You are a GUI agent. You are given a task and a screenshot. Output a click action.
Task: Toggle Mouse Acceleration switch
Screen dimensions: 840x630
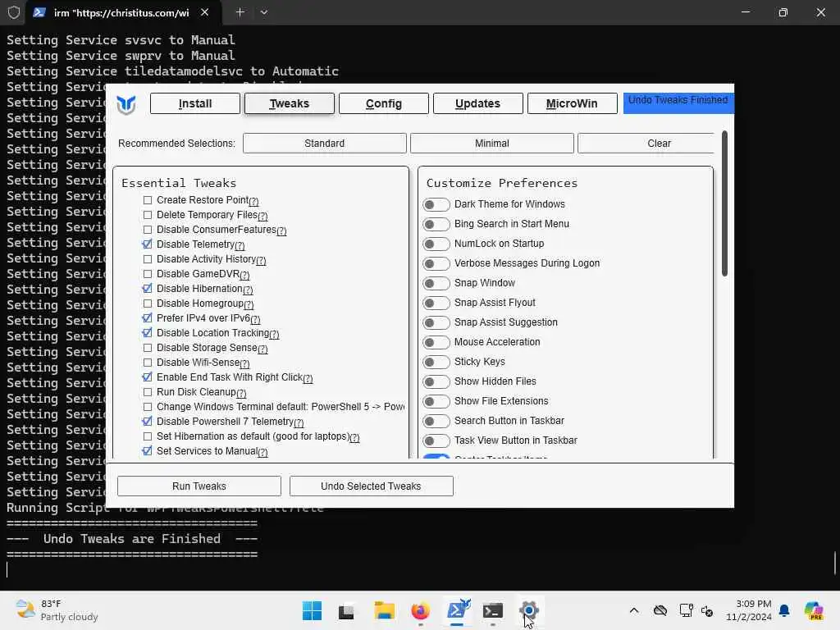pos(436,342)
